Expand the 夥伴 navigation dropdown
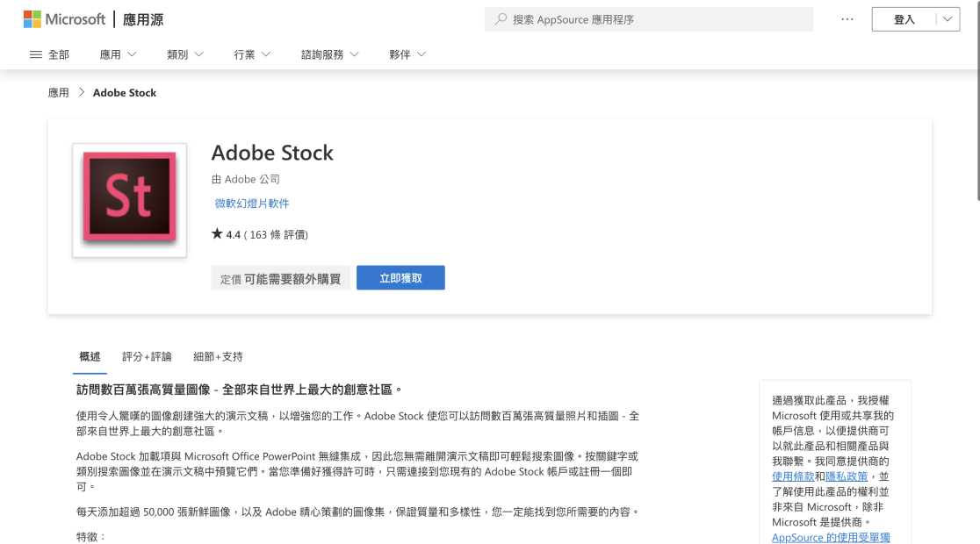Screen dimensions: 980x544 tap(407, 54)
